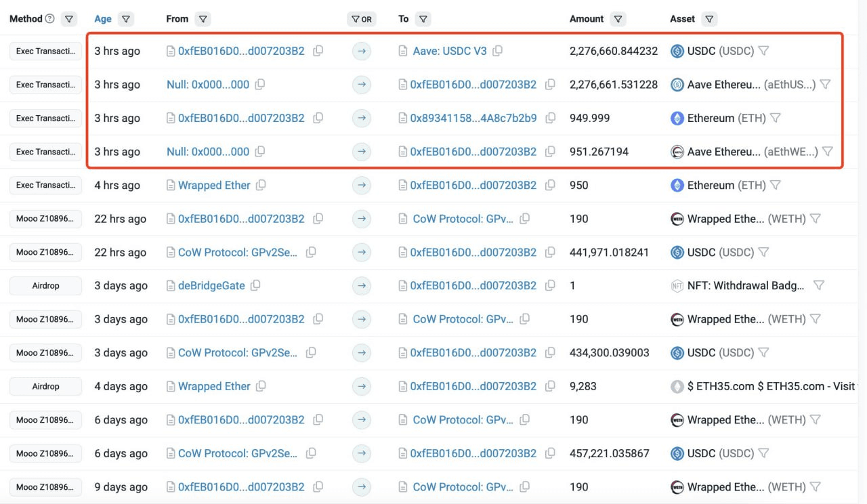Select amount 2,276,661.531228
The width and height of the screenshot is (867, 504).
614,85
